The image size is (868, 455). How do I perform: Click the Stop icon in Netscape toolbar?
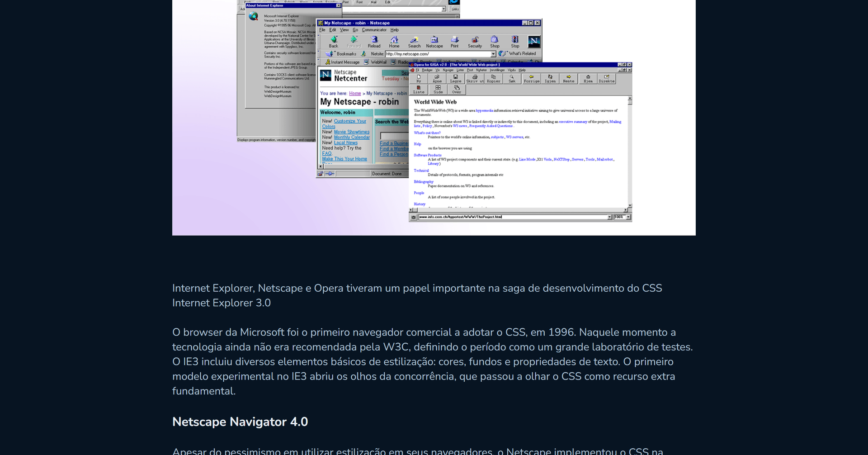point(515,42)
